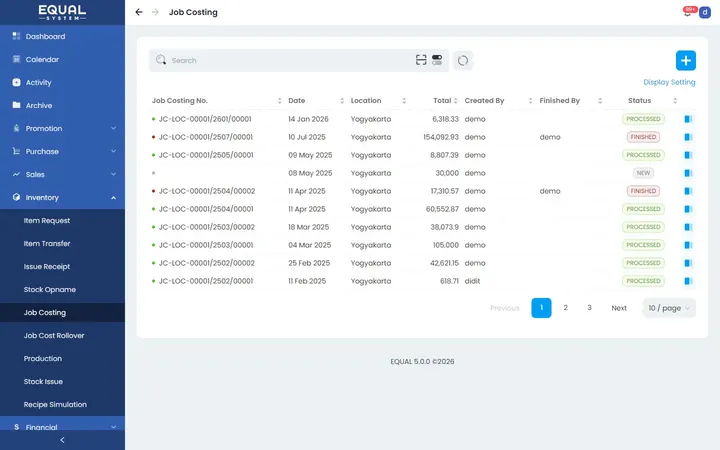
Task: Open detail icon for JC-LOC-00001/2504/00002
Action: (688, 191)
